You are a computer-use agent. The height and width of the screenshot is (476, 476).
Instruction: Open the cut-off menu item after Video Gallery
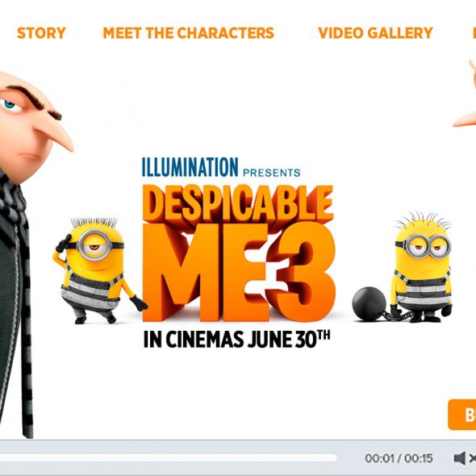coord(474,33)
